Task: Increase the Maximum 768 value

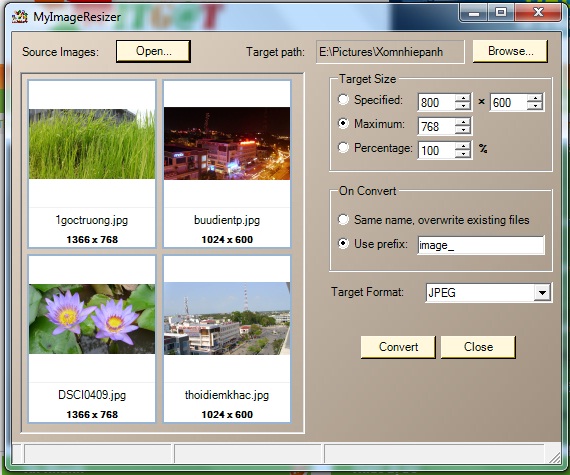Action: point(463,122)
